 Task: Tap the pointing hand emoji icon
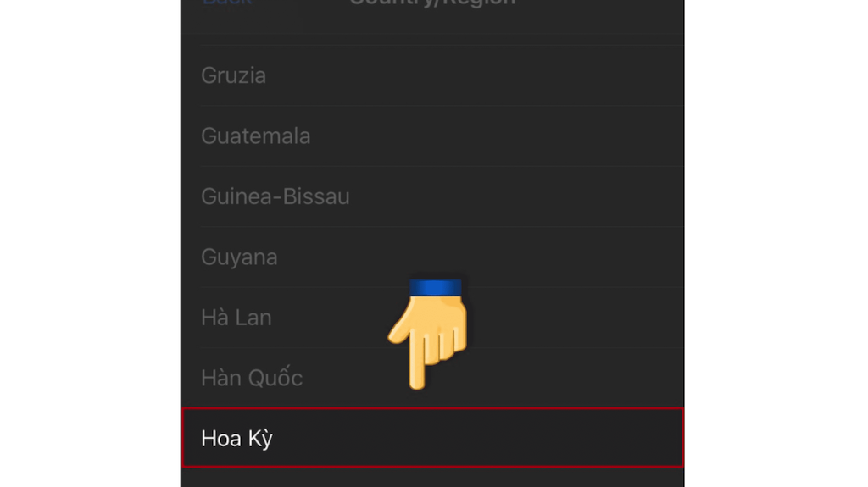(427, 335)
